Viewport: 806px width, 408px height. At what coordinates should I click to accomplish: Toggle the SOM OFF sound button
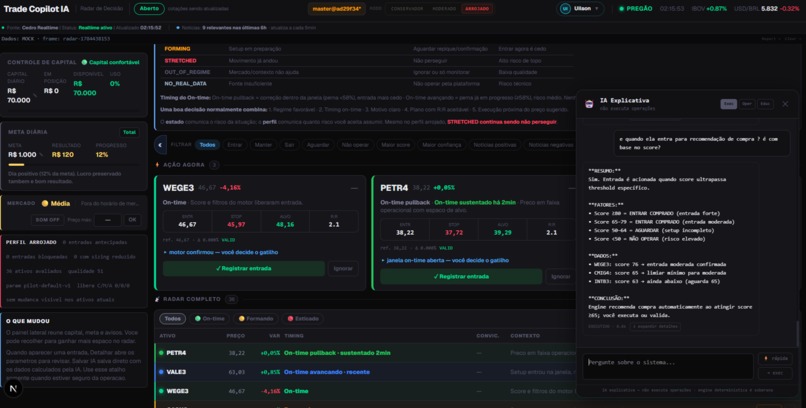pos(47,220)
